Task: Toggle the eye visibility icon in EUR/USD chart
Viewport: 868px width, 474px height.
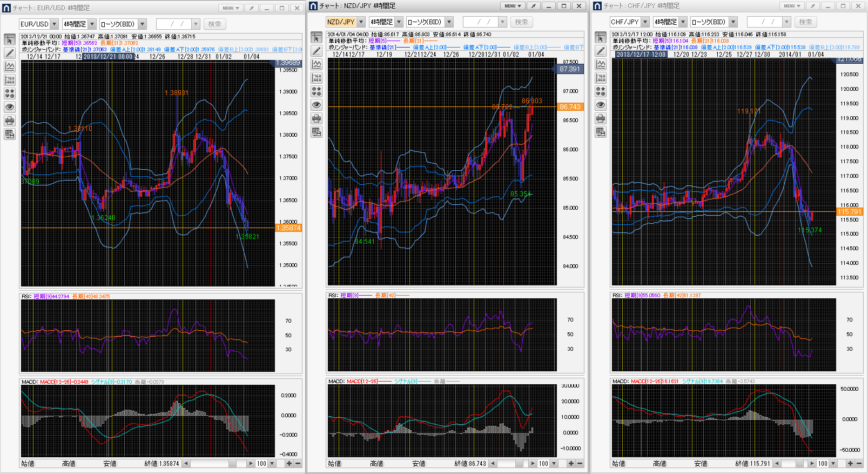Action: click(10, 107)
